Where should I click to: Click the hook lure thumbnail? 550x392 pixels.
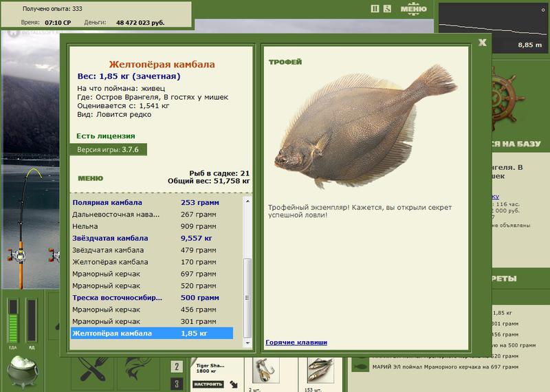click(x=266, y=370)
